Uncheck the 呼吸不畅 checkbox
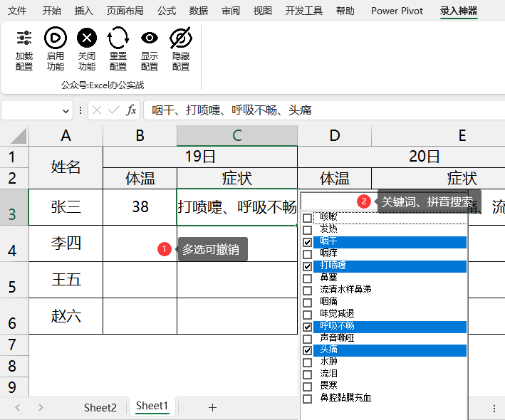The width and height of the screenshot is (505, 420). click(x=308, y=327)
